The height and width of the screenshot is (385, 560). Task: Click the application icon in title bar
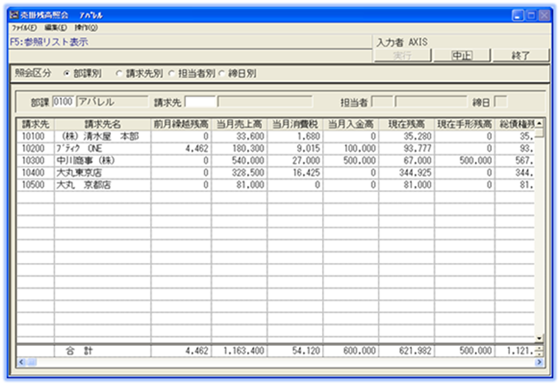click(x=14, y=15)
